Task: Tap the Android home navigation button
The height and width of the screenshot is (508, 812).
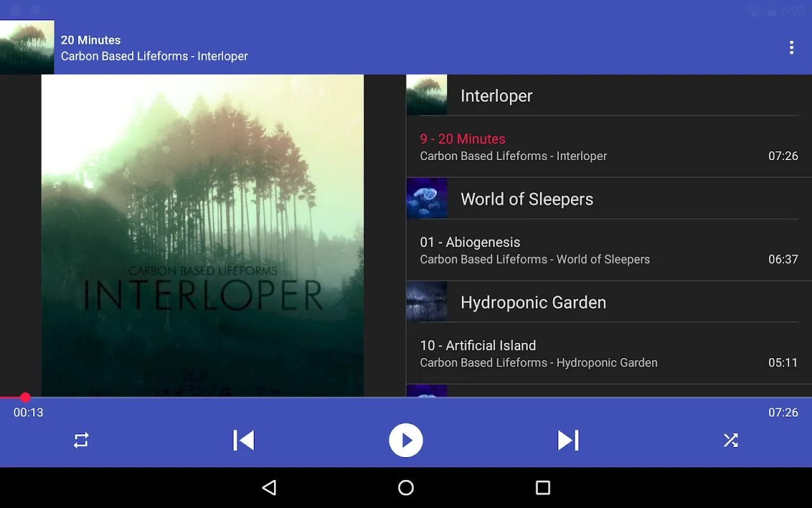Action: (x=406, y=488)
